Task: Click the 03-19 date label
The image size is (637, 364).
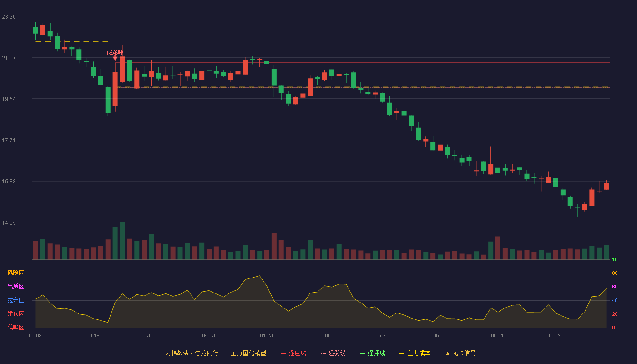Action: tap(93, 335)
